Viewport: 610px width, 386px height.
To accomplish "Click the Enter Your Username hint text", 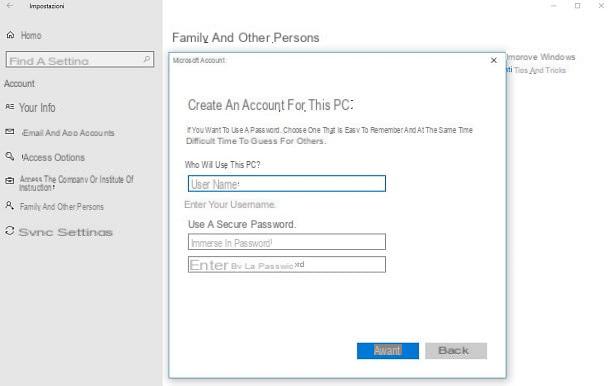I will click(x=230, y=205).
